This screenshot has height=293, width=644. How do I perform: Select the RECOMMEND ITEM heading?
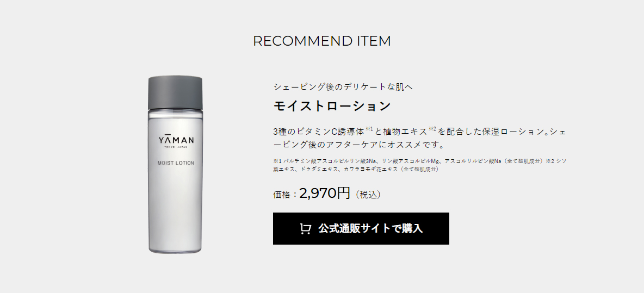pyautogui.click(x=322, y=41)
